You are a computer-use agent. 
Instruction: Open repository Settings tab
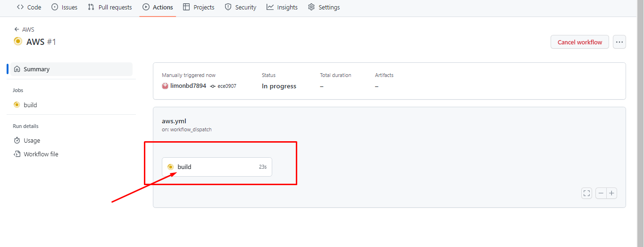pos(324,7)
